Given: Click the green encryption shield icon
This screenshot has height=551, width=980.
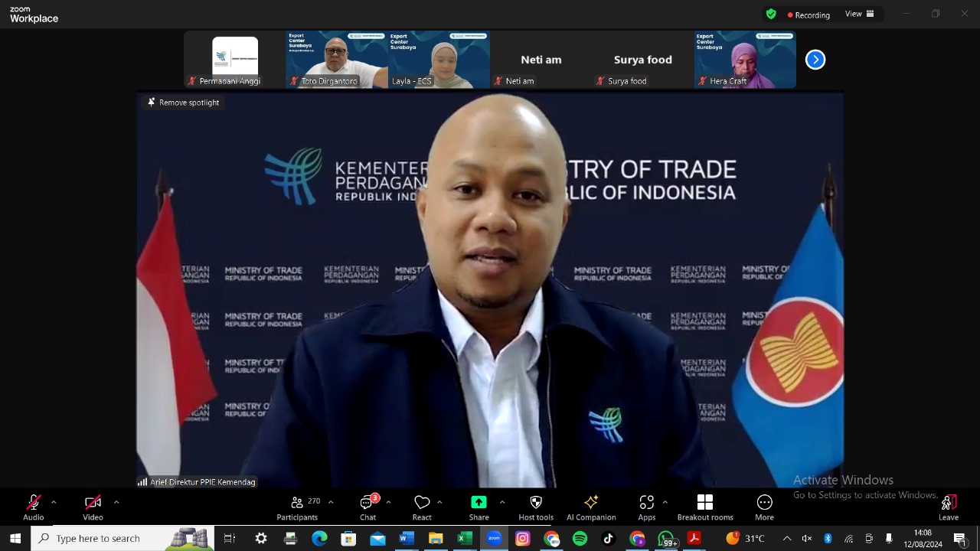Looking at the screenshot, I should point(771,14).
